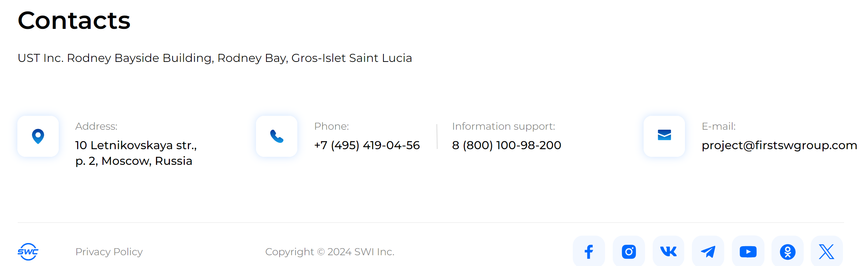The width and height of the screenshot is (868, 266).
Task: Click the Copyright 2024 SWI Inc. text
Action: [x=330, y=252]
